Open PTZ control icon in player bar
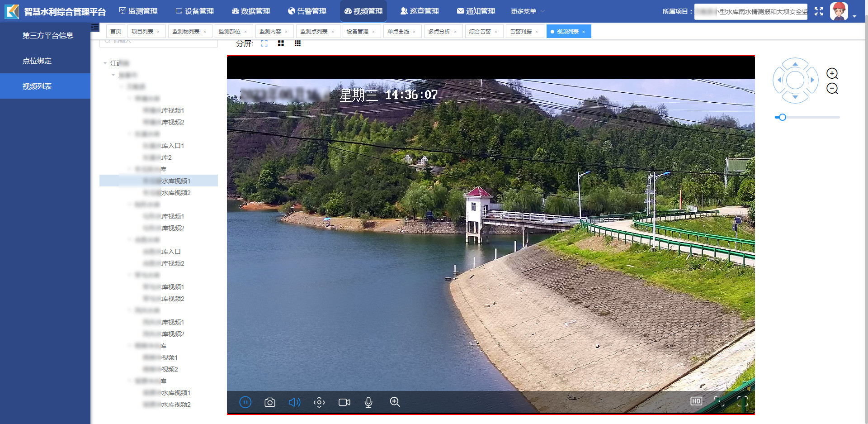 (x=319, y=402)
